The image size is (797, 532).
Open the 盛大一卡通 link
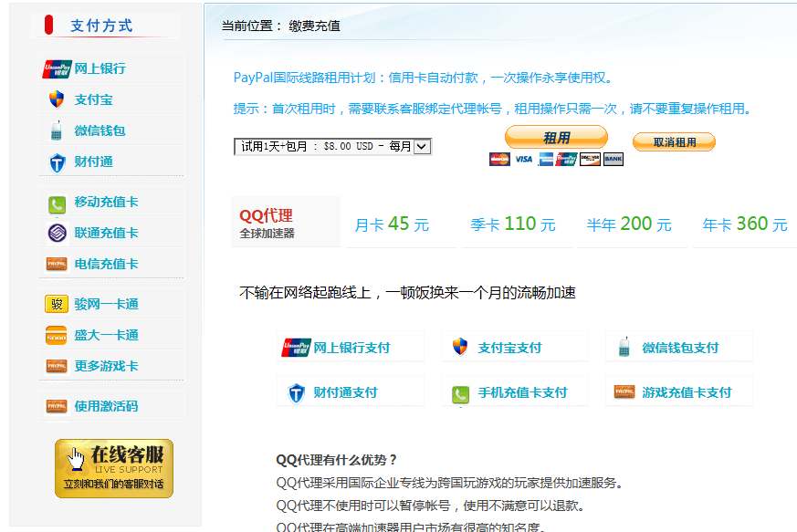[106, 335]
